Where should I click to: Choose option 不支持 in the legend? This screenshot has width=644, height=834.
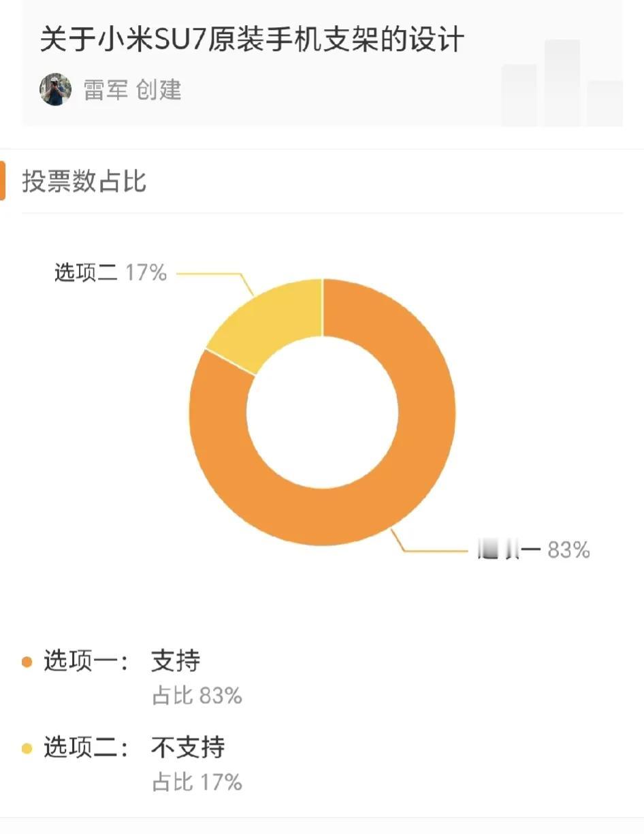pos(188,748)
